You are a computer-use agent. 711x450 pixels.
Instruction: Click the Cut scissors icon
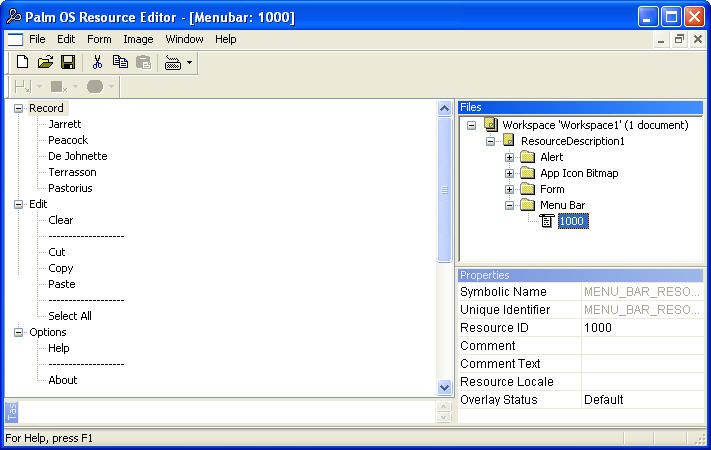tap(97, 62)
